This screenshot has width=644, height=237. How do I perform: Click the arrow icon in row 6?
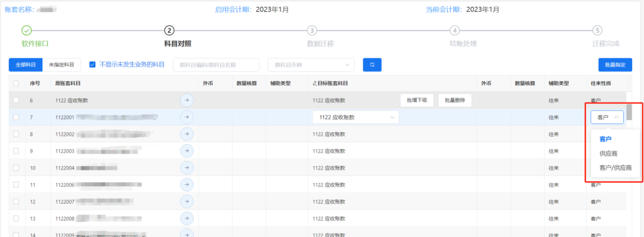coord(187,100)
